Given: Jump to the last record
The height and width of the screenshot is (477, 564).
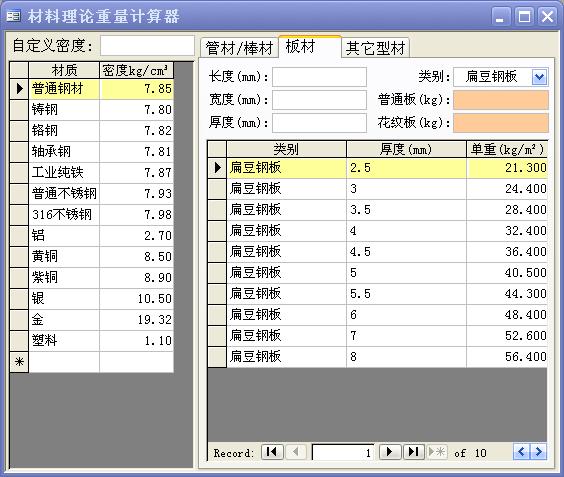Looking at the screenshot, I should tap(414, 452).
